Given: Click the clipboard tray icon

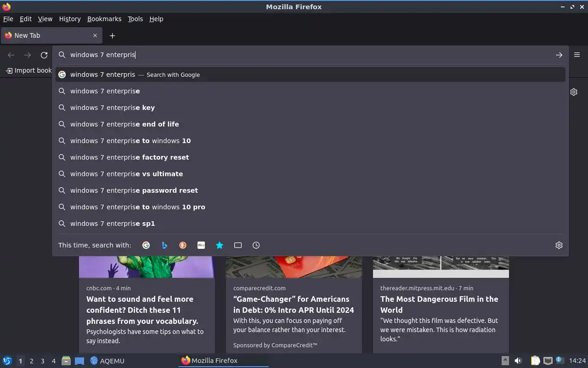Looking at the screenshot, I should 535,361.
